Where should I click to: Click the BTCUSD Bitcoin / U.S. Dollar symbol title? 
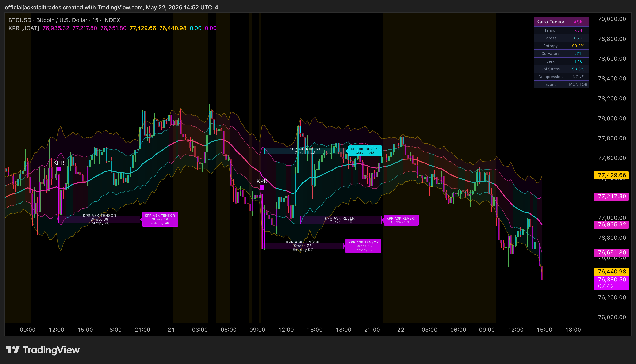coord(64,20)
